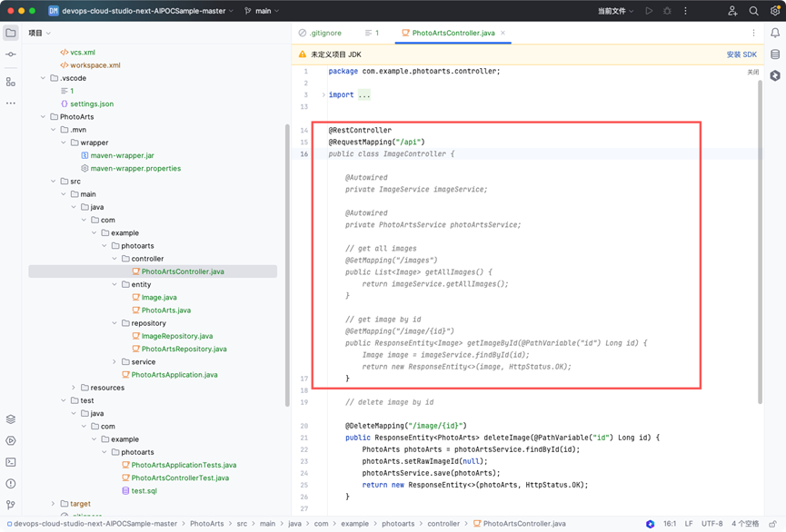Open the 项目 view selector dropdown
The image size is (786, 532).
click(40, 33)
